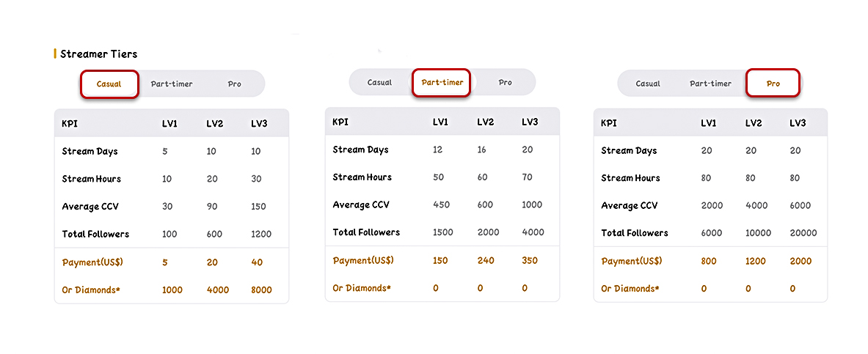Click the 20000 Total Followers value
Image resolution: width=868 pixels, height=354 pixels.
pyautogui.click(x=803, y=233)
